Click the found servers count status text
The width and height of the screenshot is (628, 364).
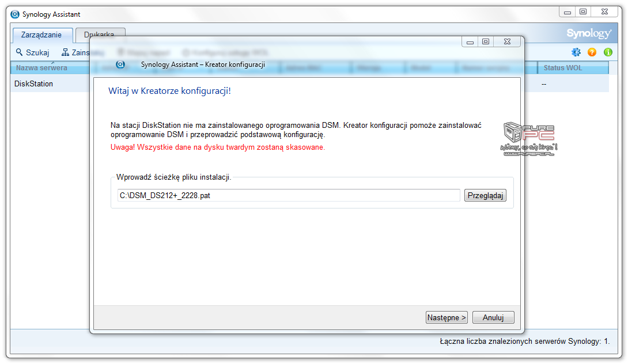(525, 342)
